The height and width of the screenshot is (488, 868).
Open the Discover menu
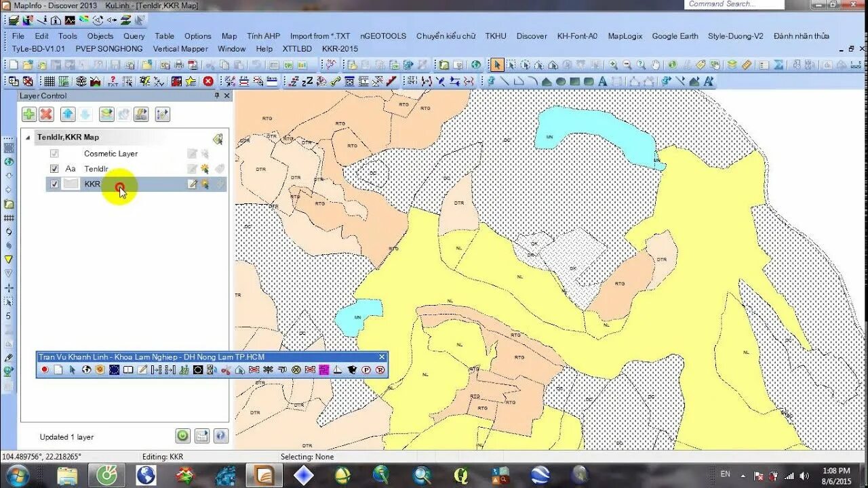[532, 36]
